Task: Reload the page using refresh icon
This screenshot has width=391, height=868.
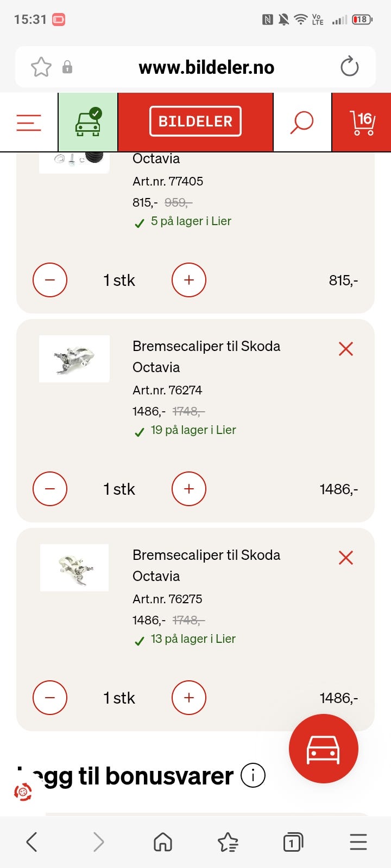Action: (349, 67)
